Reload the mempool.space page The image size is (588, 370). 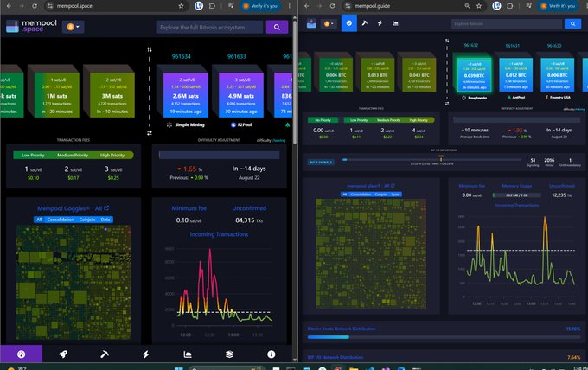pyautogui.click(x=34, y=6)
